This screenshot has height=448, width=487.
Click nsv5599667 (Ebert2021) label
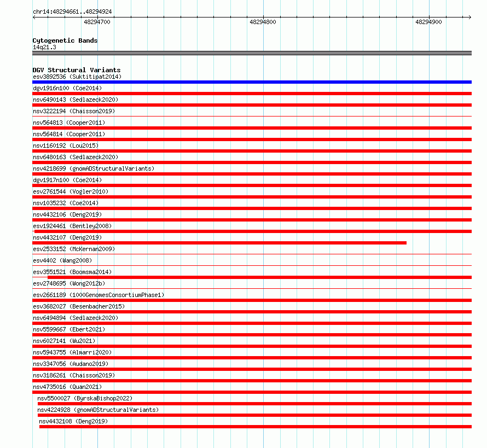(69, 329)
